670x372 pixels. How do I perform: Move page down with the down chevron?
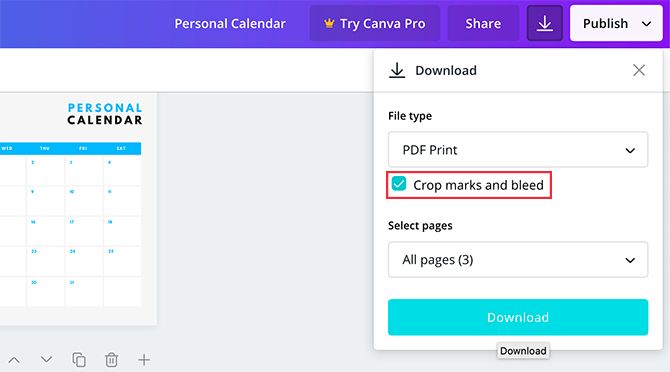(x=47, y=360)
